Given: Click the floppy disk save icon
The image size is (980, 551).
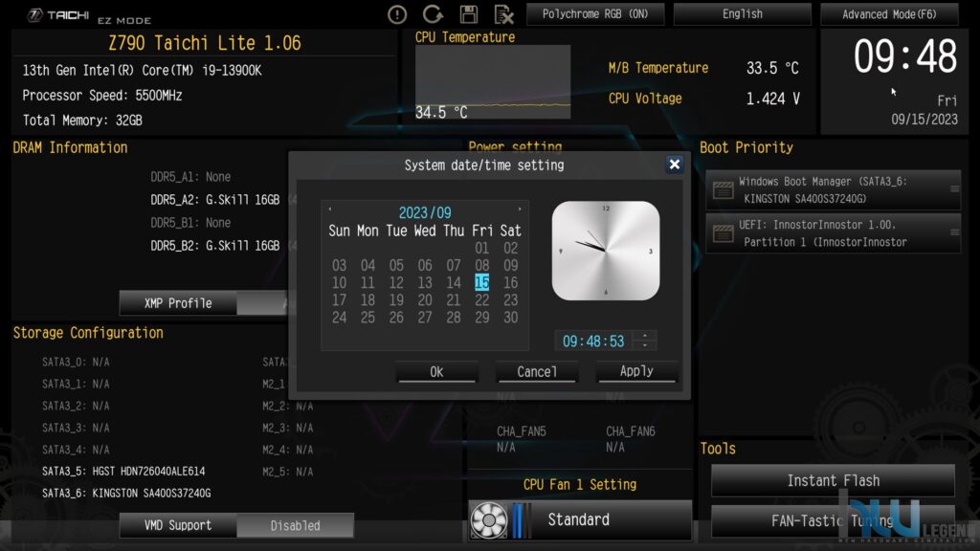Looking at the screenshot, I should point(469,13).
